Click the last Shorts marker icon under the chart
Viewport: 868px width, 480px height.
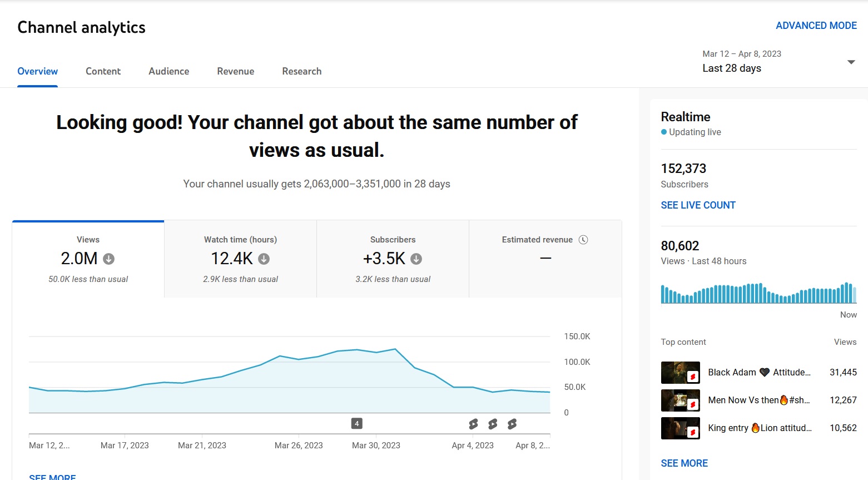512,424
